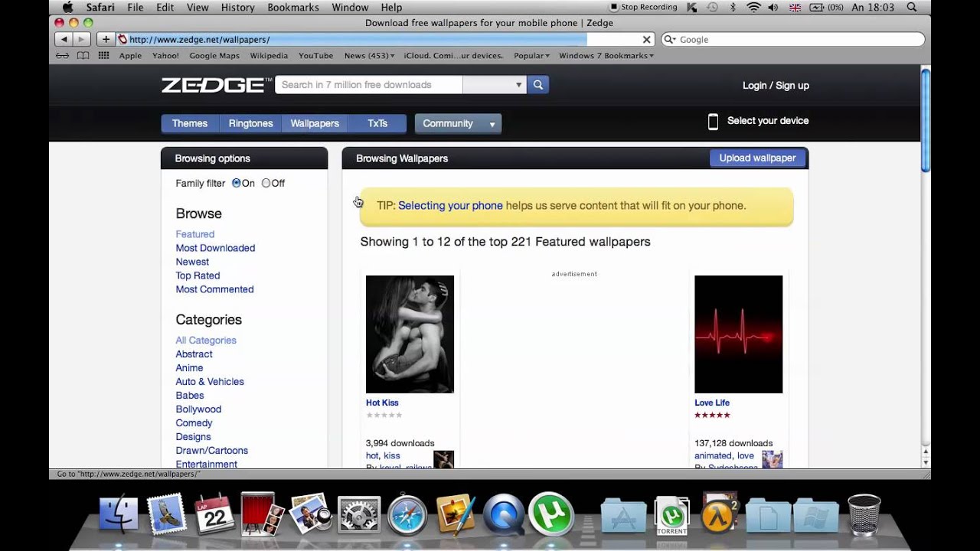Go back using Safari's back arrow
This screenshot has width=980, height=551.
tap(64, 39)
